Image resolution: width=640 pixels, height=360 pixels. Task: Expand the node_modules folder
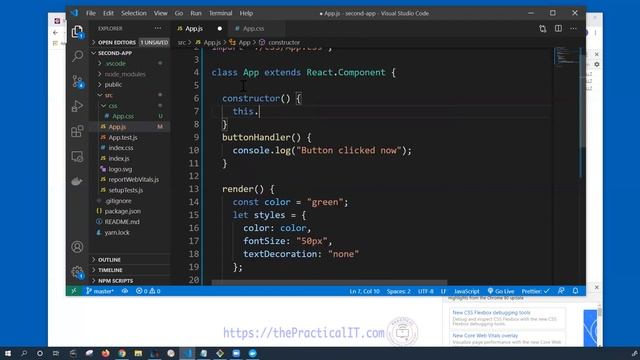130,74
